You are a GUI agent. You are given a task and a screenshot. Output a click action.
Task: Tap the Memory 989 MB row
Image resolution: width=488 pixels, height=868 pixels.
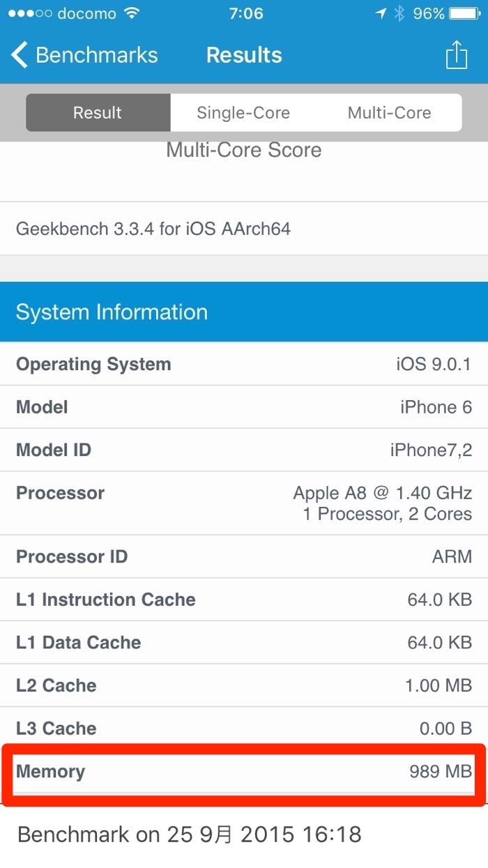coord(244,772)
